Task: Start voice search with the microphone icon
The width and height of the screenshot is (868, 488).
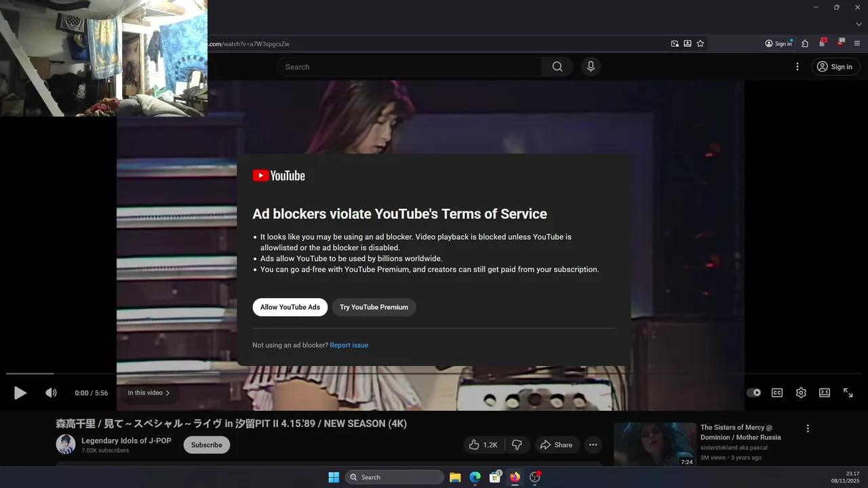Action: click(x=591, y=66)
